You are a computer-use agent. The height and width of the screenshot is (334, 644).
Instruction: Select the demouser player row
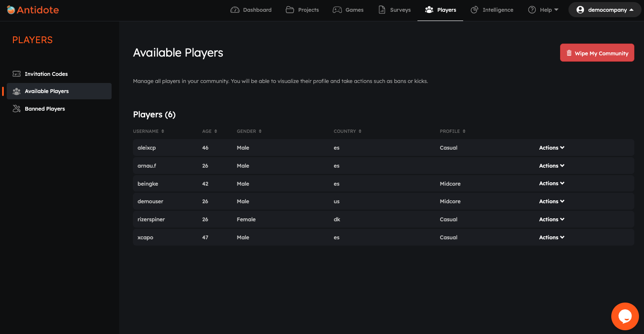[150, 202]
